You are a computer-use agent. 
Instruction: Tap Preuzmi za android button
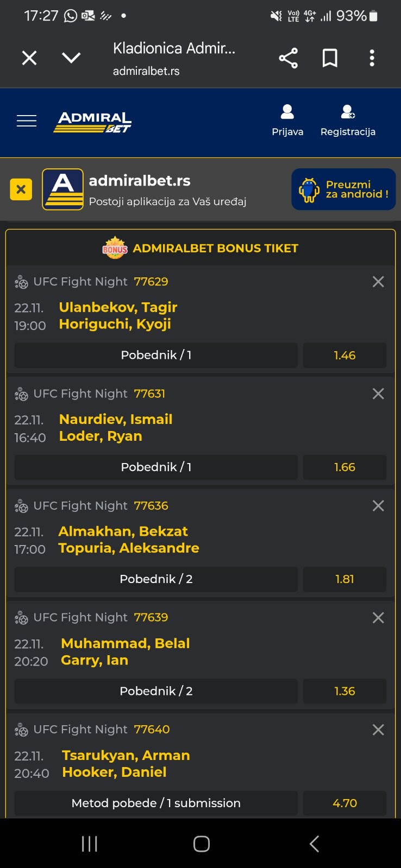[x=343, y=189]
